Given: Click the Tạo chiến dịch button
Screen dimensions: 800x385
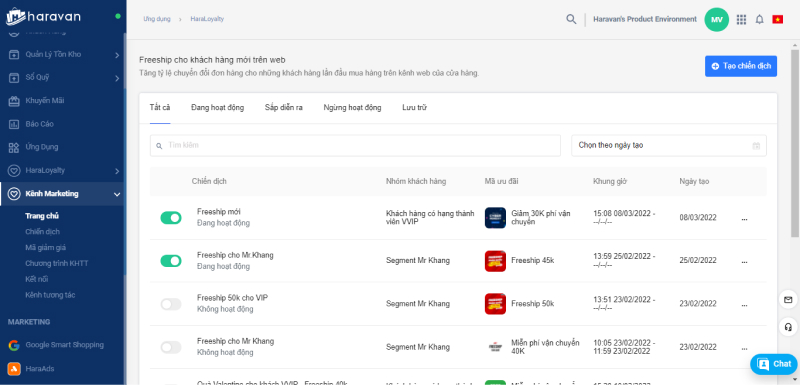Looking at the screenshot, I should pos(741,66).
